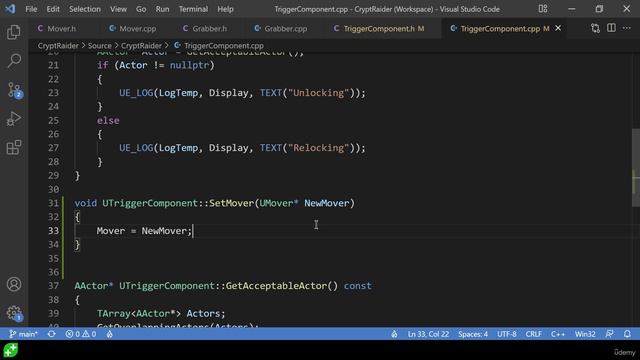Open the Go menu
This screenshot has height=360, width=640.
[141, 9]
